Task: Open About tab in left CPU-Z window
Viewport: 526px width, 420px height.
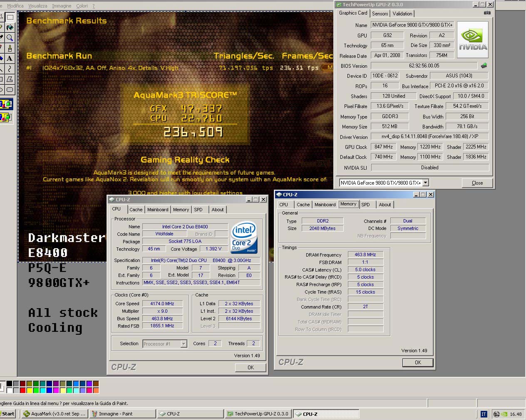Action: (218, 210)
